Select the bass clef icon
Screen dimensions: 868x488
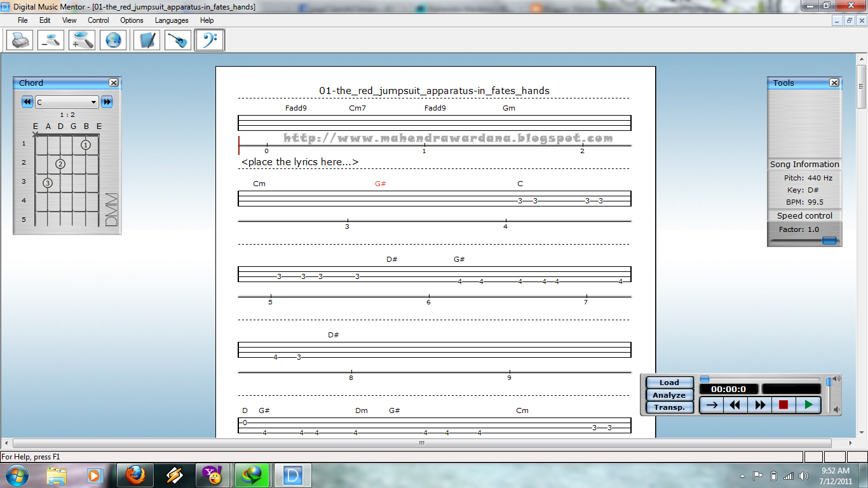tap(209, 41)
